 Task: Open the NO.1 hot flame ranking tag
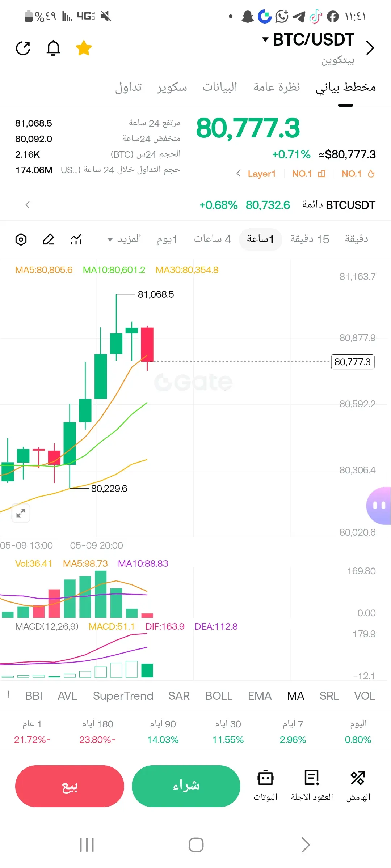pos(358,174)
